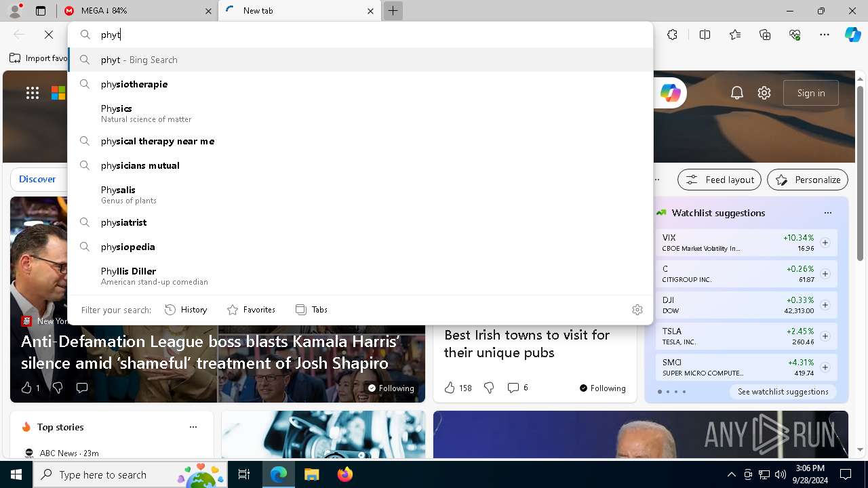Viewport: 868px width, 488px height.
Task: Open the Extensions icon in toolbar
Action: tap(672, 35)
